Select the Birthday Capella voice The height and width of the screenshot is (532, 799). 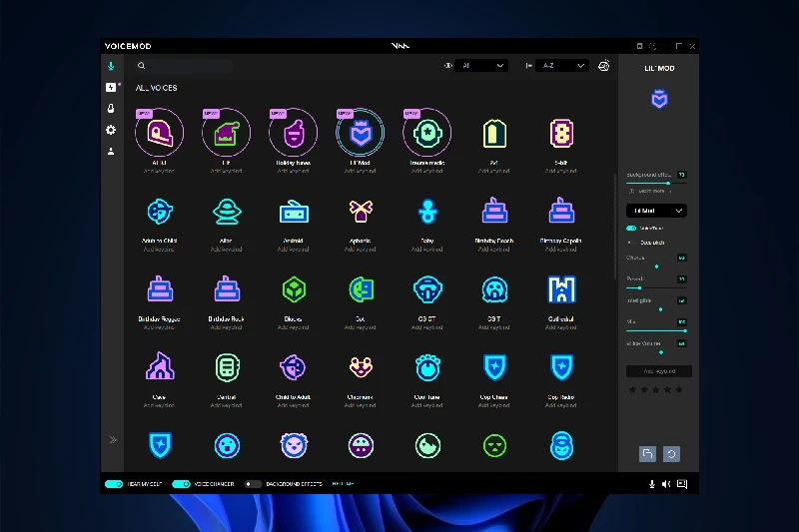click(561, 211)
